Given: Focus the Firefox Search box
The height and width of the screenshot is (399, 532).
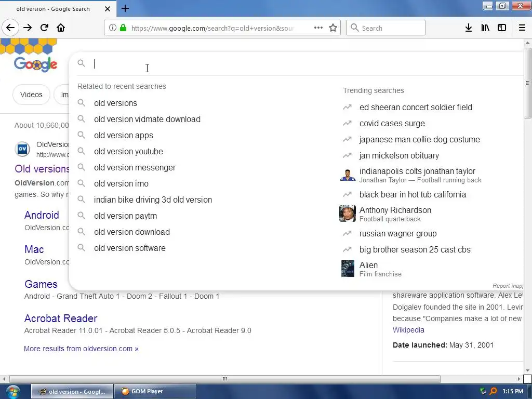Looking at the screenshot, I should coord(385,28).
